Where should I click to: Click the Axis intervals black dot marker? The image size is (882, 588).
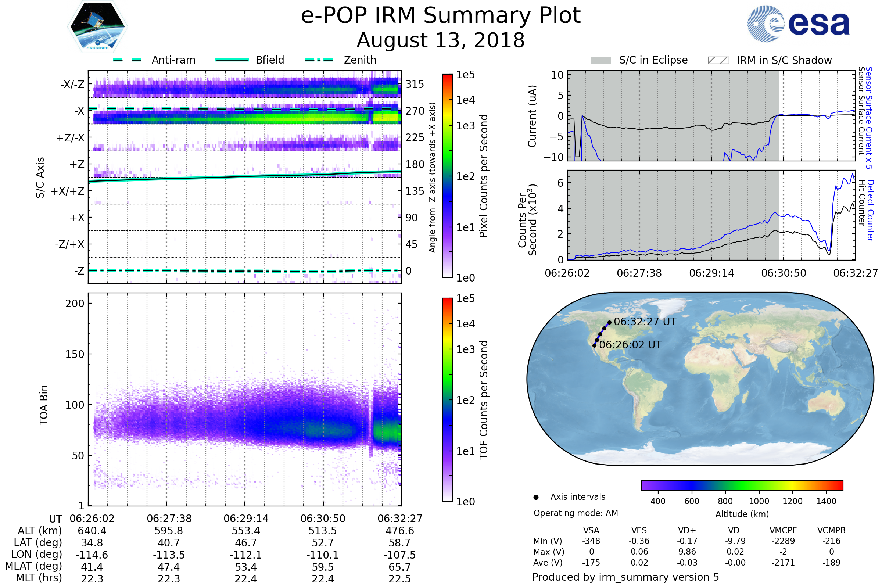pyautogui.click(x=536, y=497)
